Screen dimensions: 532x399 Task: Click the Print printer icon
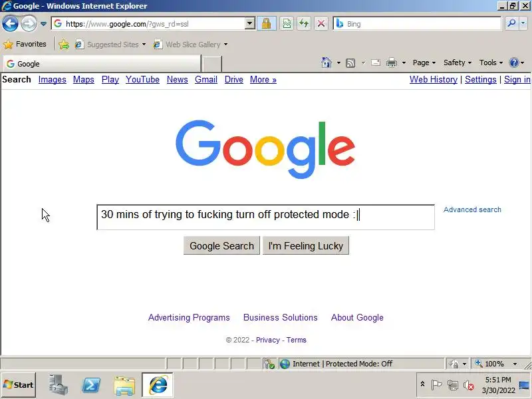coord(392,63)
